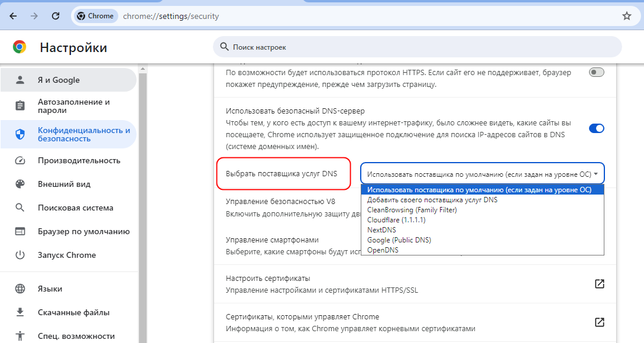Image resolution: width=644 pixels, height=343 pixels.
Task: Disable the secure DNS server toggle
Action: (x=596, y=128)
